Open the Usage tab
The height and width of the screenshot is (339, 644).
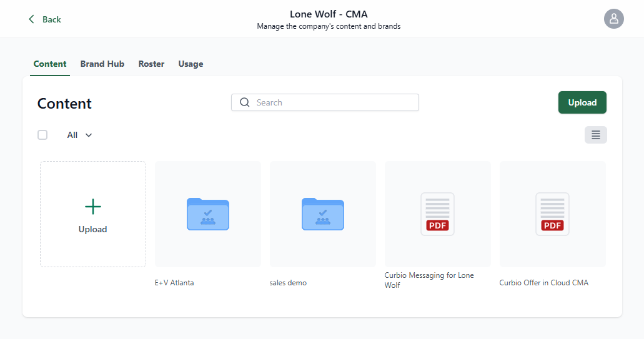click(x=191, y=64)
